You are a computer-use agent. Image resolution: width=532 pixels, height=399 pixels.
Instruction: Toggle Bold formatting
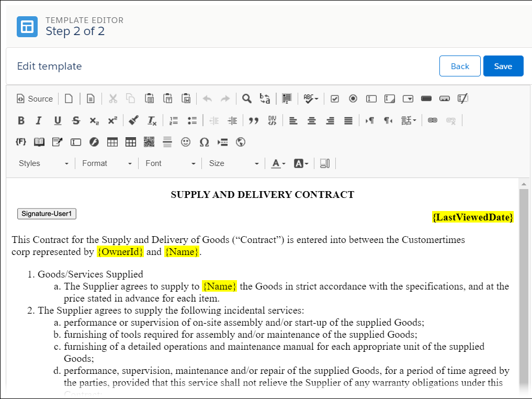(21, 120)
